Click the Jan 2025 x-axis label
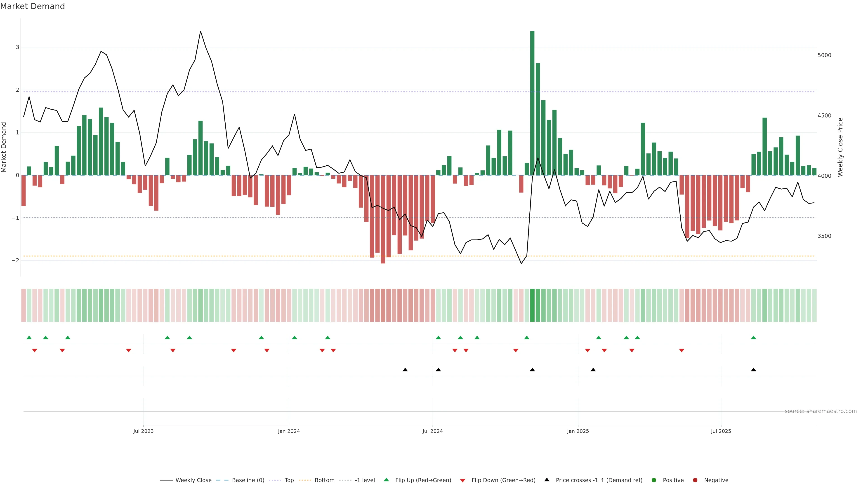This screenshot has width=868, height=488. (x=578, y=431)
